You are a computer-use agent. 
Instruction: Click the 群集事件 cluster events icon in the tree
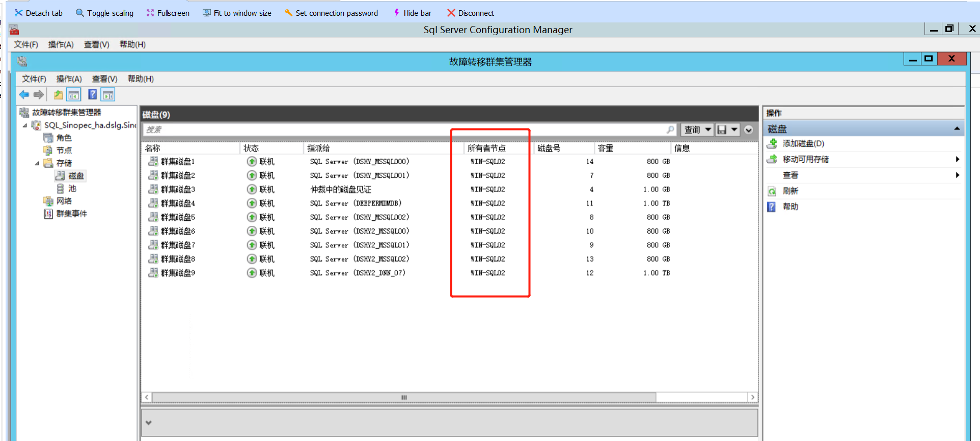click(48, 214)
